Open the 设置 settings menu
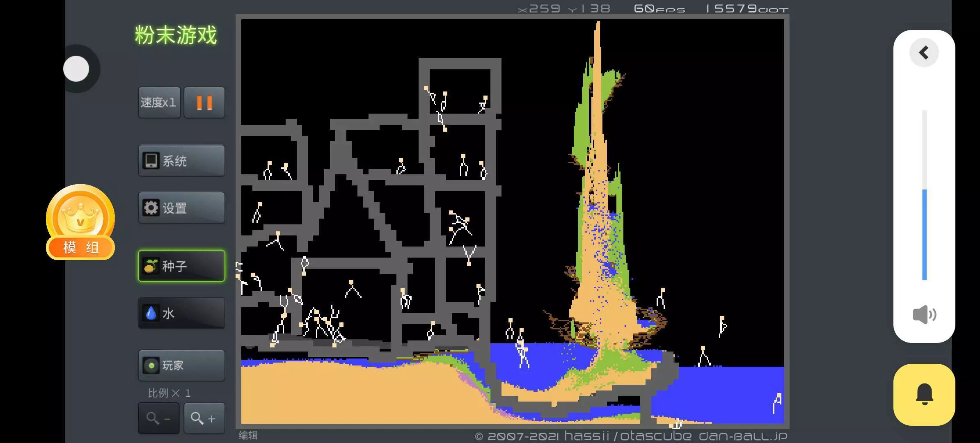980x443 pixels. tap(181, 208)
